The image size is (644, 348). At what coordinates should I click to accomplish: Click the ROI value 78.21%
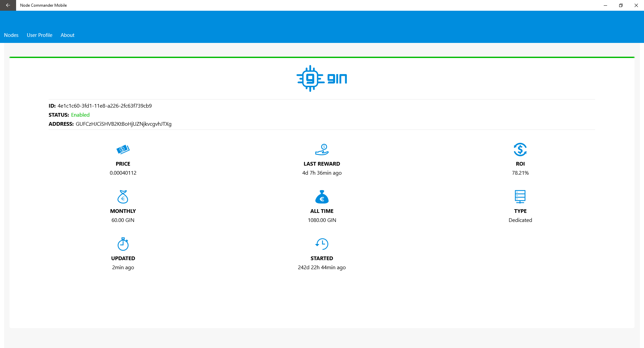[520, 173]
